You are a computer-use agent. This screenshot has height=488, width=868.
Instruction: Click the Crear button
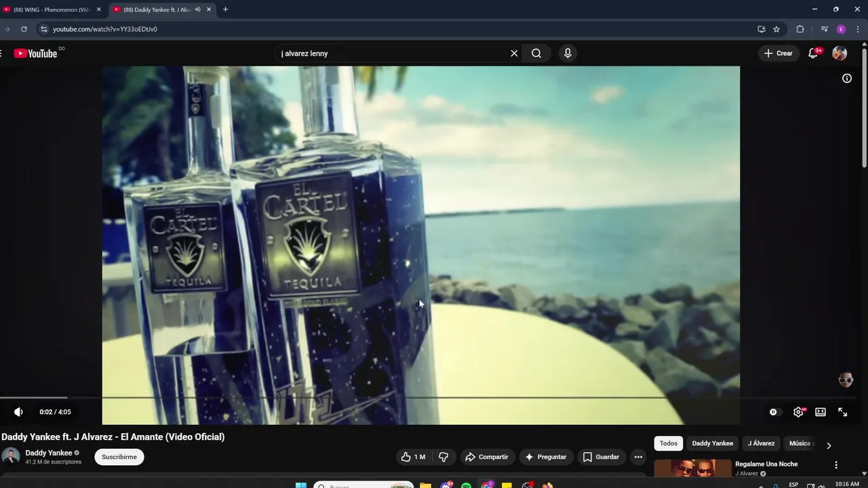point(778,54)
